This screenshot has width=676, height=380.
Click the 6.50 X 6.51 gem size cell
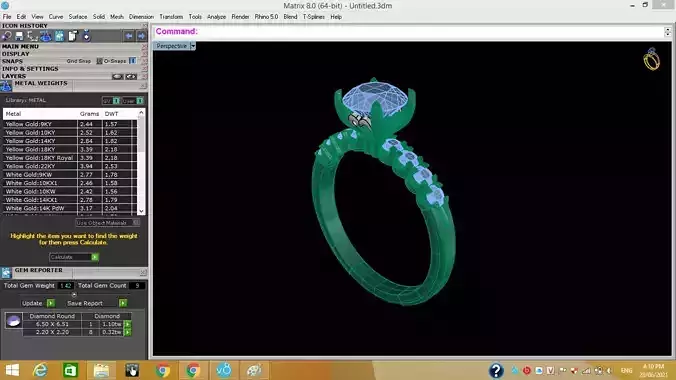(52, 324)
